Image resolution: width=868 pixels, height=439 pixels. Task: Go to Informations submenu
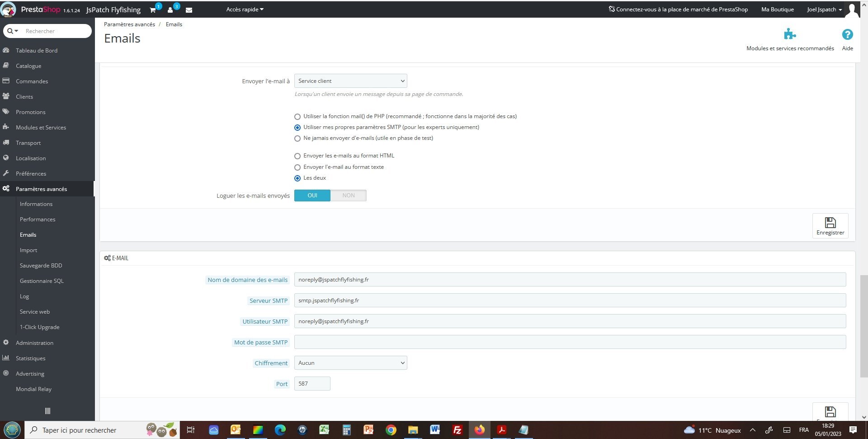(36, 204)
